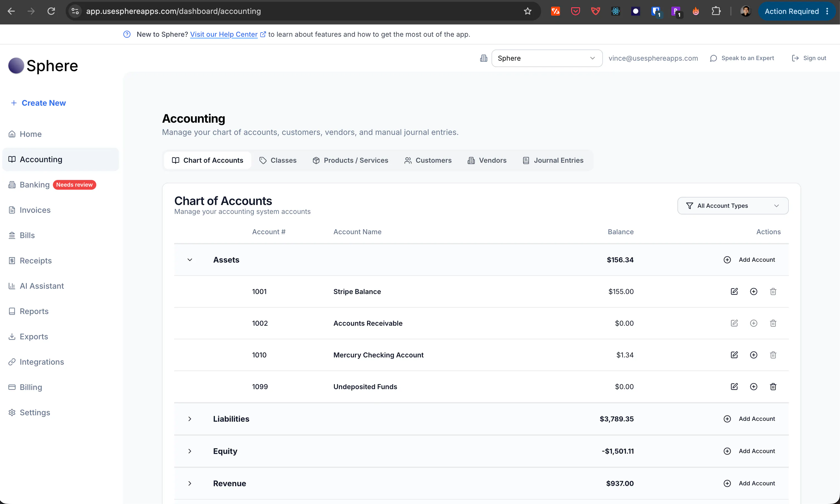Image resolution: width=840 pixels, height=504 pixels.
Task: Open the browser Extensions puzzle icon
Action: coord(716,11)
